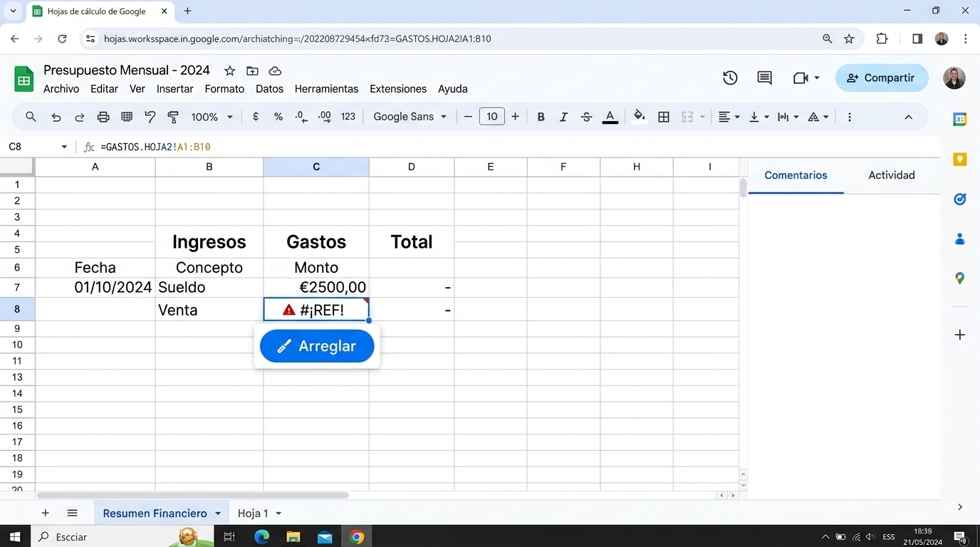
Task: Open Google Maps in side panel
Action: tap(959, 278)
